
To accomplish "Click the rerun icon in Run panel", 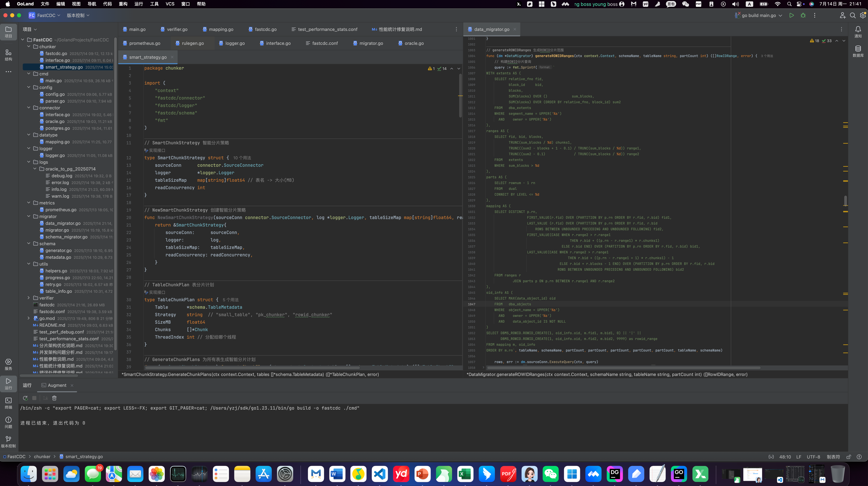I will point(25,398).
